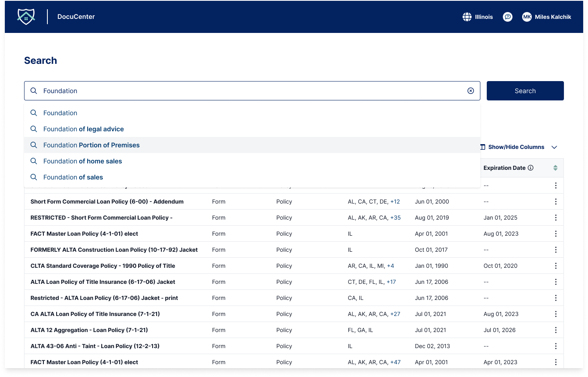Click the info icon next to Expiration Date
This screenshot has height=377, width=588.
[531, 168]
